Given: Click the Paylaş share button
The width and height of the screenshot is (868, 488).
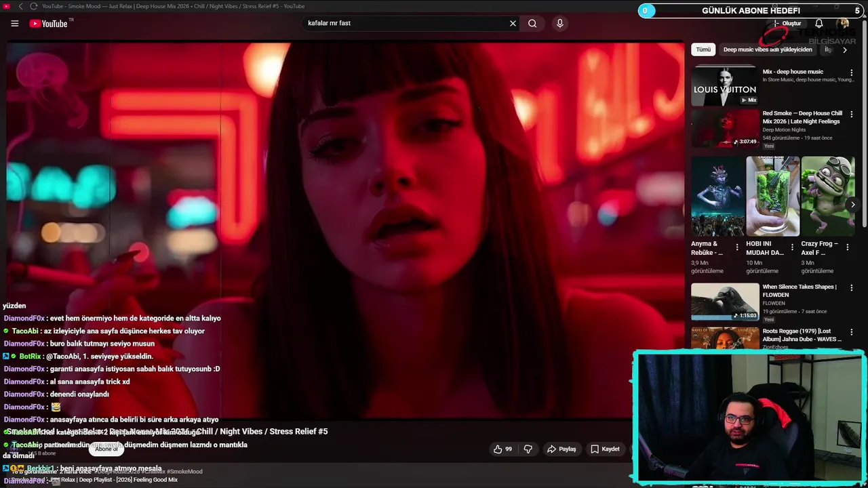Looking at the screenshot, I should click(x=561, y=449).
